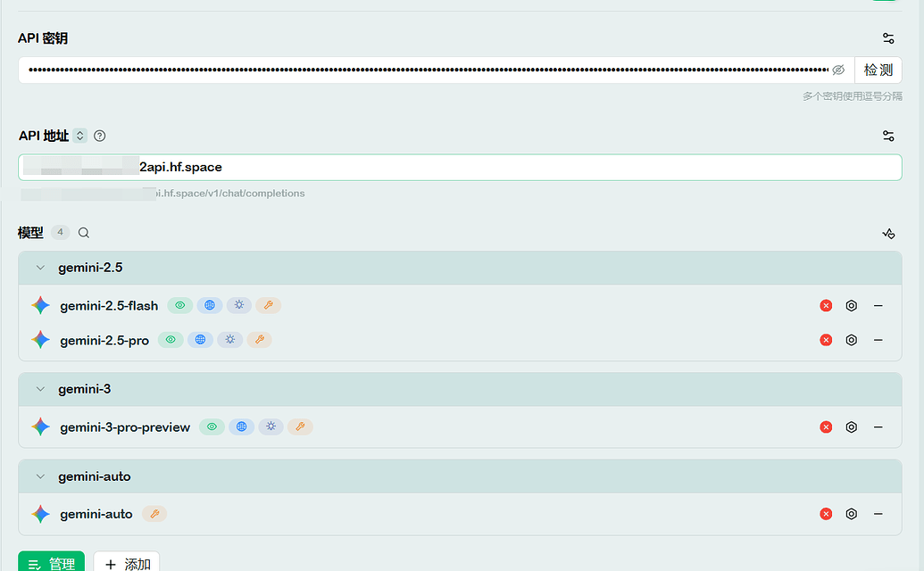The width and height of the screenshot is (924, 571).
Task: Open API key settings sliders icon
Action: (x=888, y=38)
